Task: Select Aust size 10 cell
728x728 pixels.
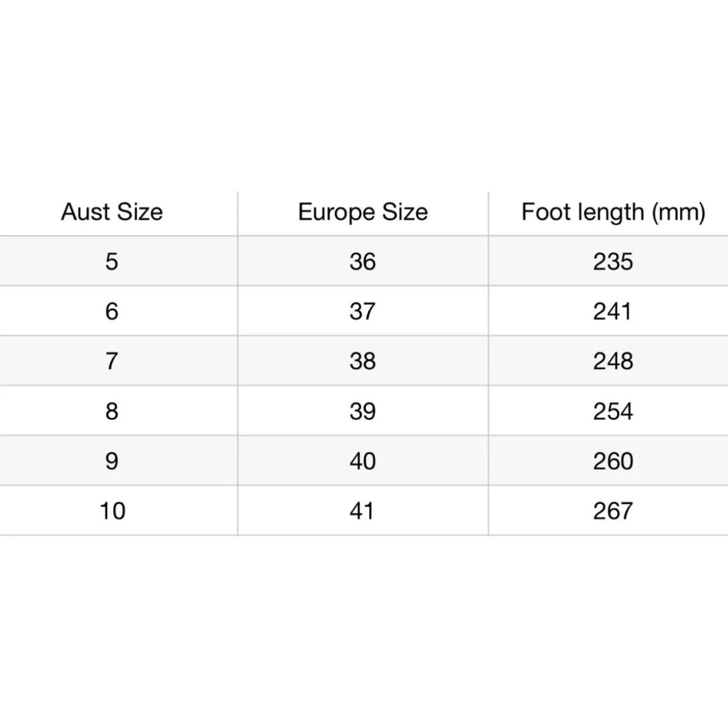Action: click(x=112, y=511)
